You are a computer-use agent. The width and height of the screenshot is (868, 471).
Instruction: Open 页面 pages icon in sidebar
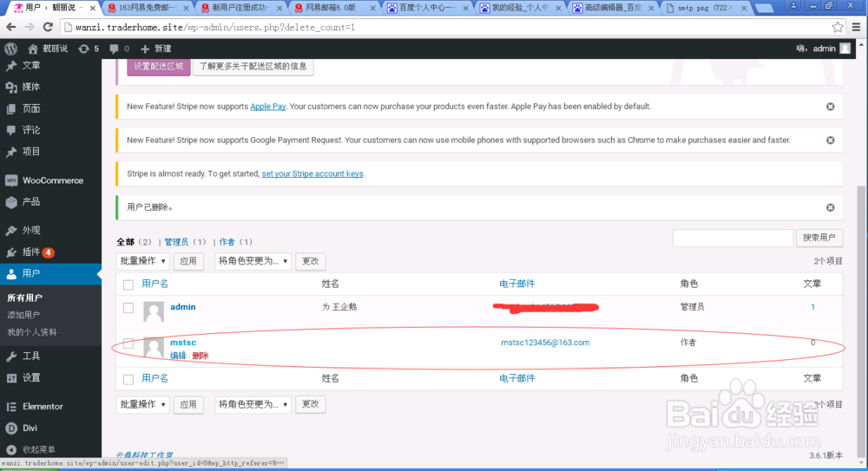pos(11,108)
